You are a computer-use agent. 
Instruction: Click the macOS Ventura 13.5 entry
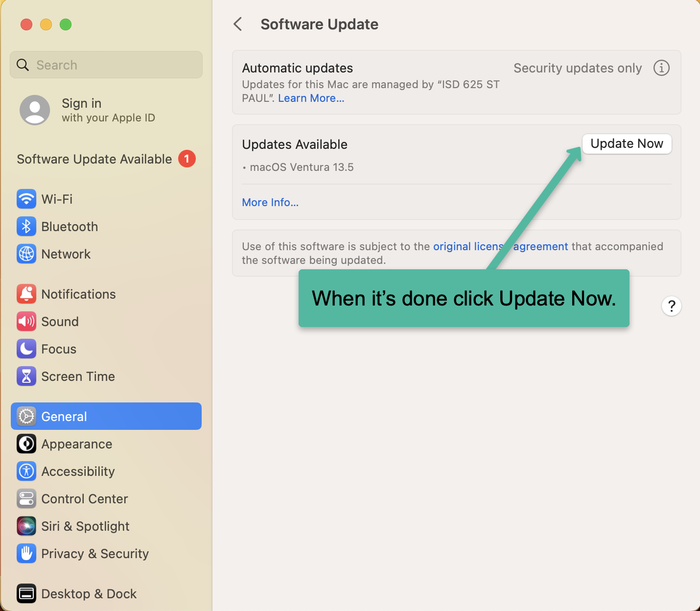click(x=302, y=167)
